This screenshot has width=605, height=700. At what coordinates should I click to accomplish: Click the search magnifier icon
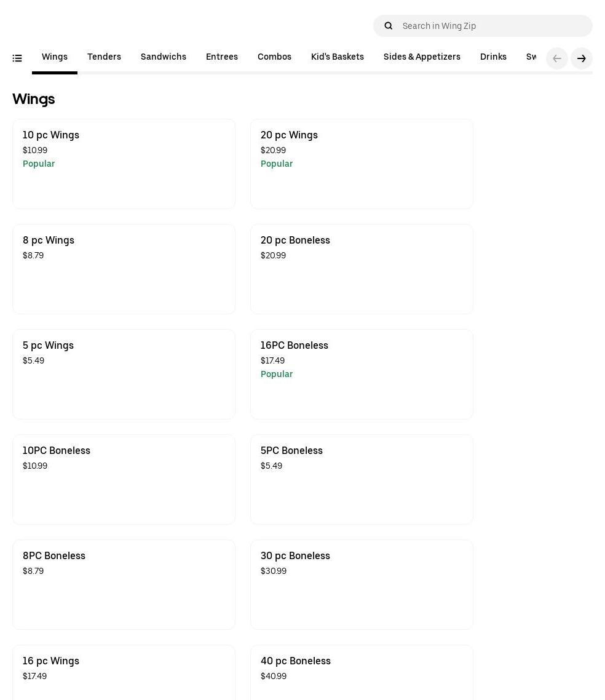click(388, 26)
